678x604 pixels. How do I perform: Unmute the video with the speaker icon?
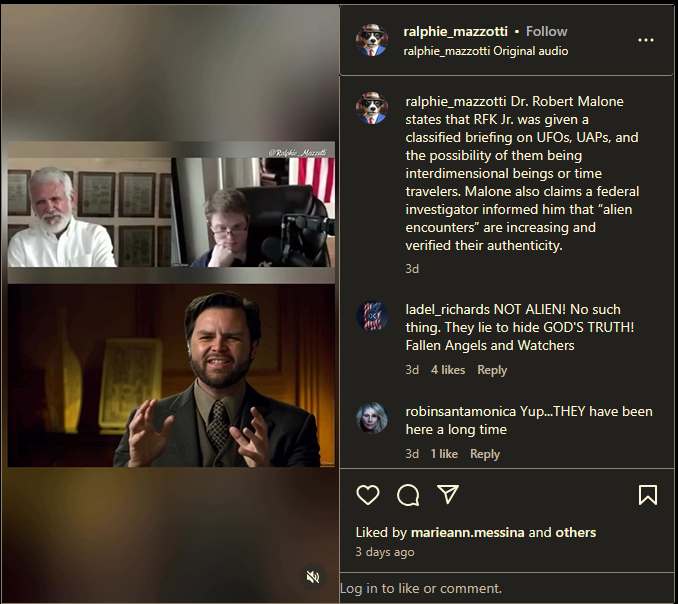tap(313, 577)
